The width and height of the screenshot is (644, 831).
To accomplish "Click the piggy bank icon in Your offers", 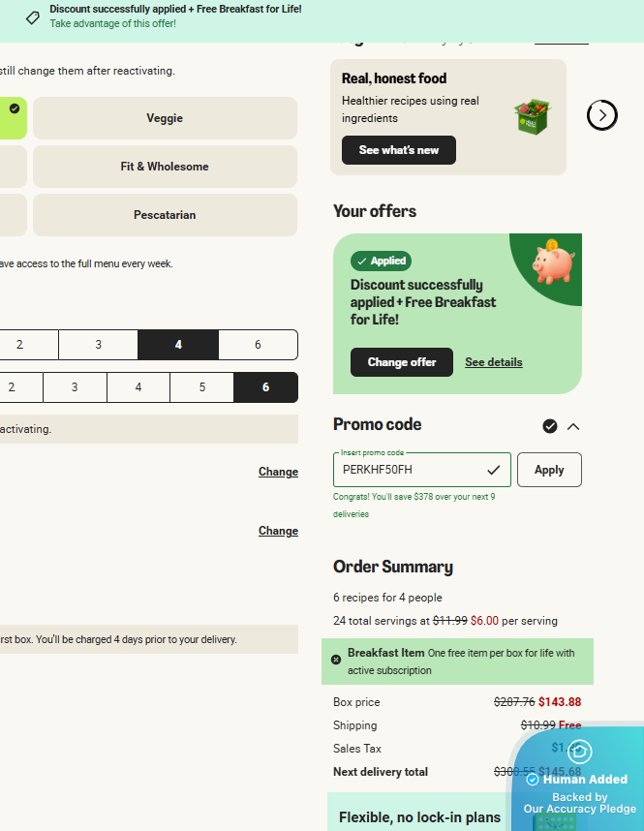I will (x=552, y=262).
